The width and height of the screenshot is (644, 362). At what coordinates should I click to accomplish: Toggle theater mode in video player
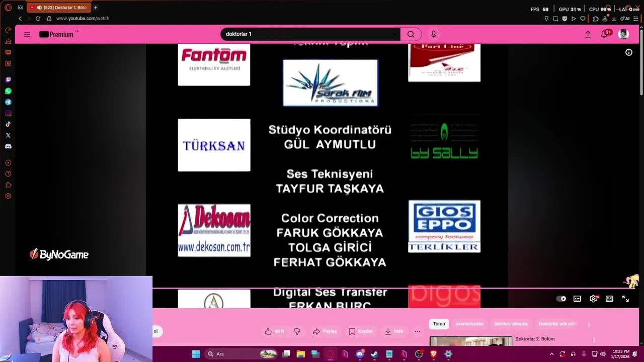pos(609,299)
